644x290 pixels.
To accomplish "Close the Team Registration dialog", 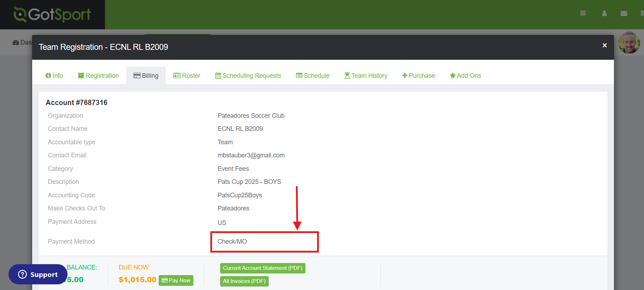I will click(x=605, y=45).
